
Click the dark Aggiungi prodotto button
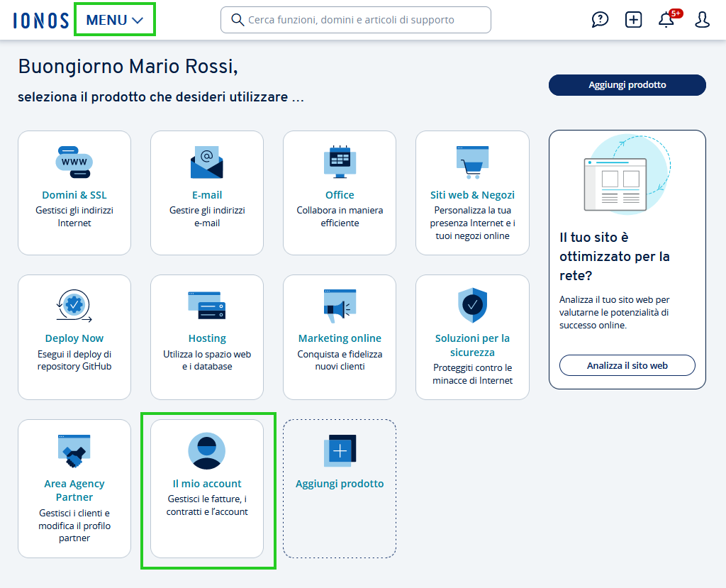627,85
